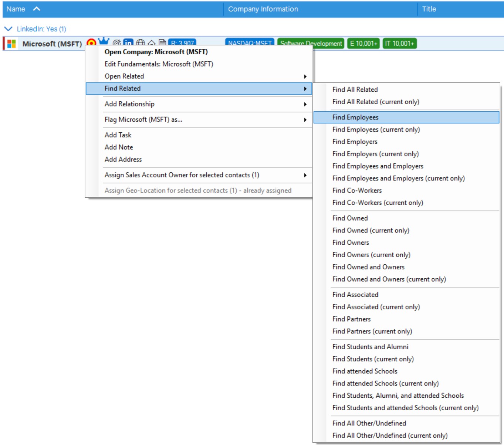504x445 pixels.
Task: Select Find Owners
Action: (406, 242)
